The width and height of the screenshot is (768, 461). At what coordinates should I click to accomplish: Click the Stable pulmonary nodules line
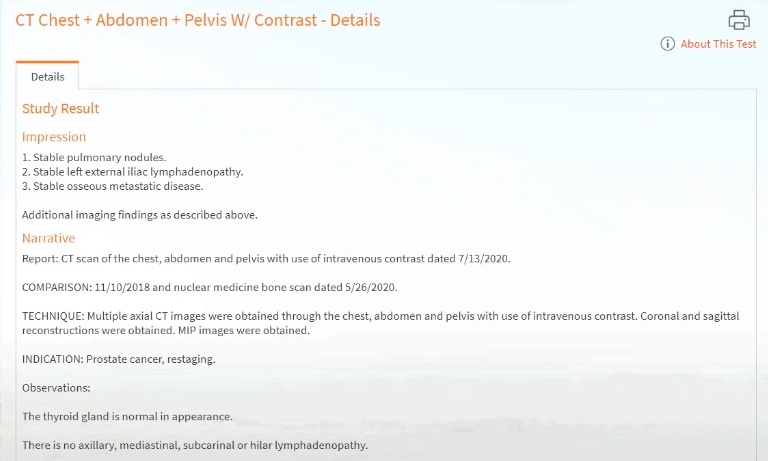[94, 157]
